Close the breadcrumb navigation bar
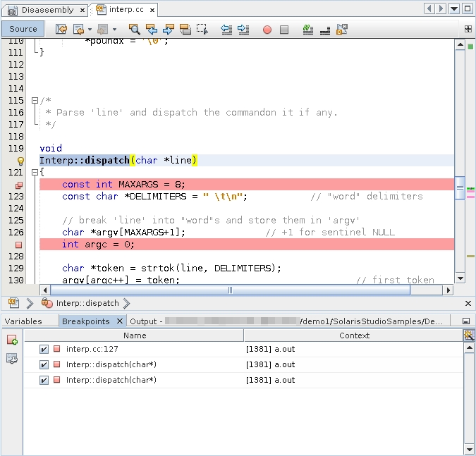Image resolution: width=476 pixels, height=456 pixels. coord(468,303)
